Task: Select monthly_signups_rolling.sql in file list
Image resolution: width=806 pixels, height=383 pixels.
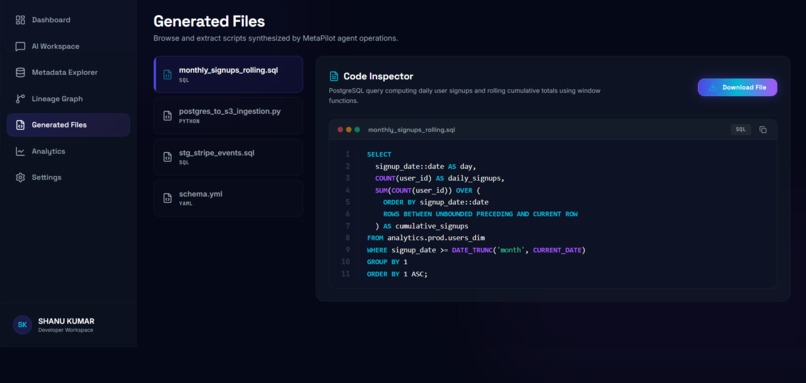Action: pyautogui.click(x=228, y=75)
